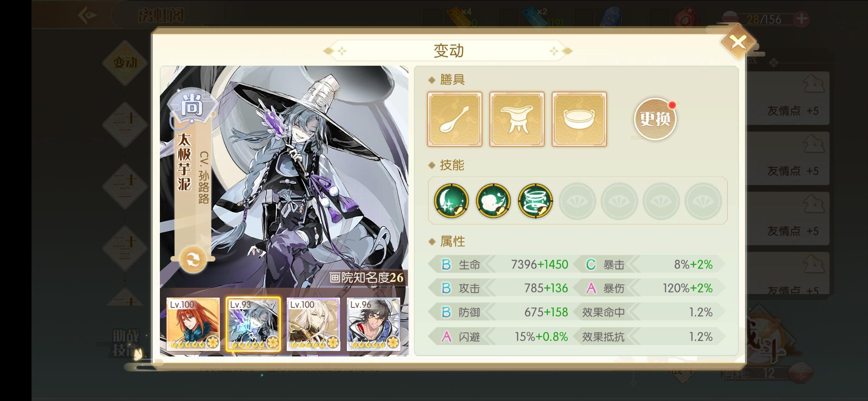Click the round swap character skin icon
The image size is (868, 401).
[193, 260]
